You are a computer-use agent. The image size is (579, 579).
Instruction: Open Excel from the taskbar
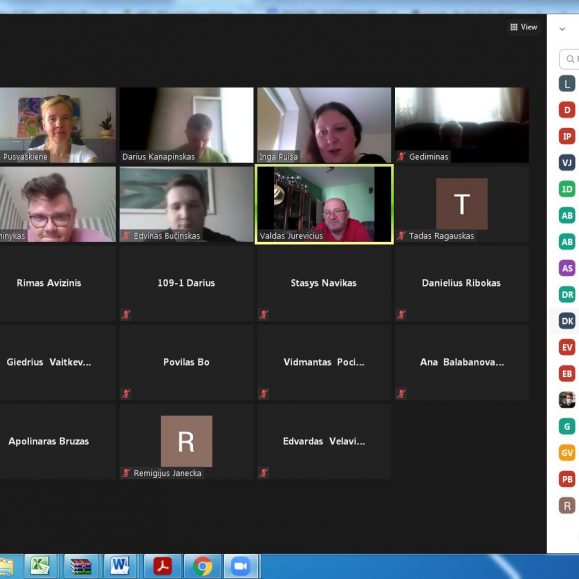[x=40, y=566]
